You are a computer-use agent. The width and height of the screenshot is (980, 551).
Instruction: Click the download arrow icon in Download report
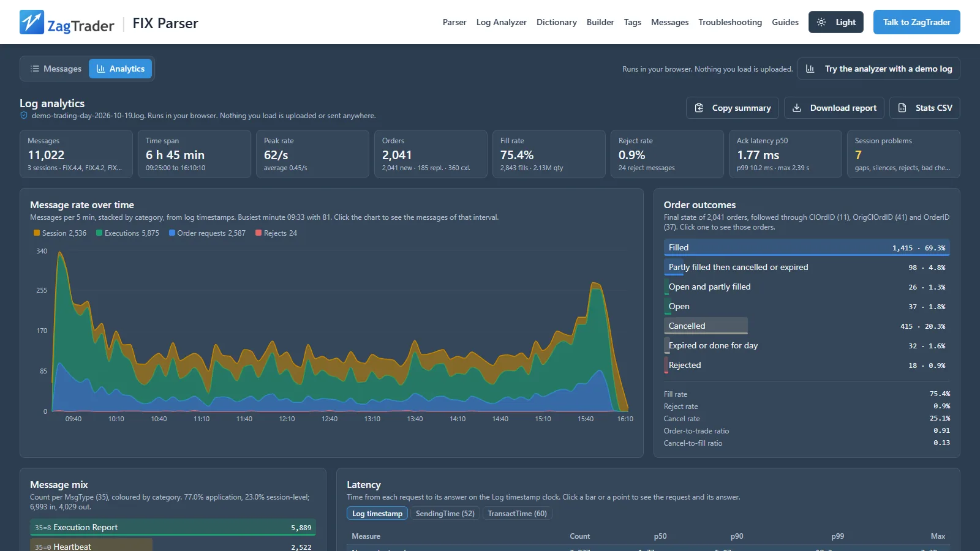(797, 108)
